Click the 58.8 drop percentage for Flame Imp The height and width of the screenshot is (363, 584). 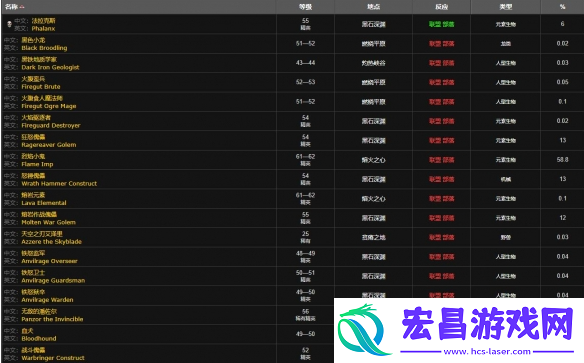pyautogui.click(x=562, y=160)
